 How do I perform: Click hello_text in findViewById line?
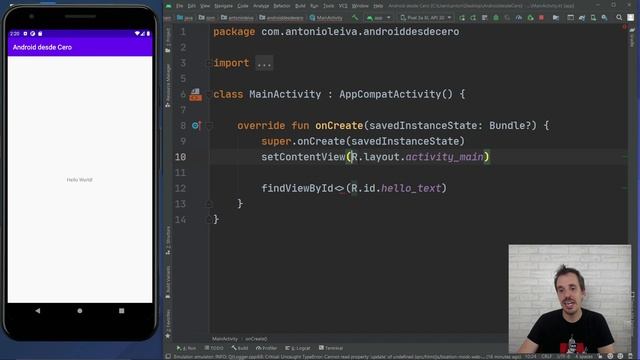coord(411,188)
